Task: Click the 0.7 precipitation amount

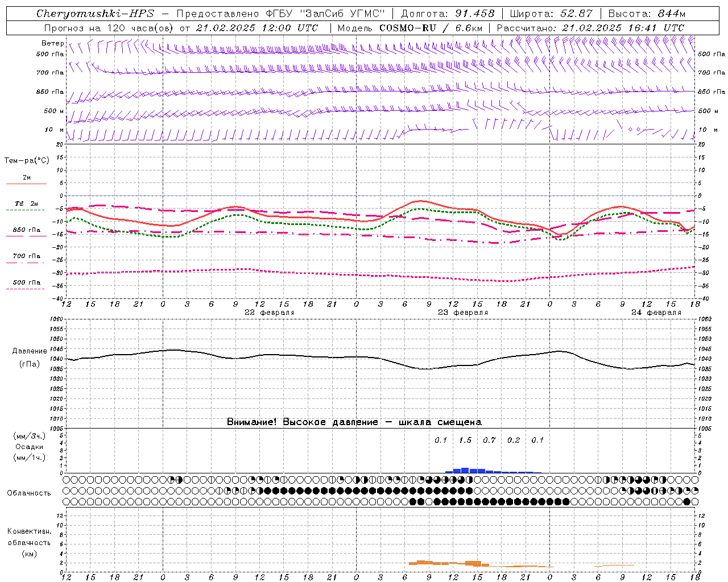Action: [x=489, y=440]
